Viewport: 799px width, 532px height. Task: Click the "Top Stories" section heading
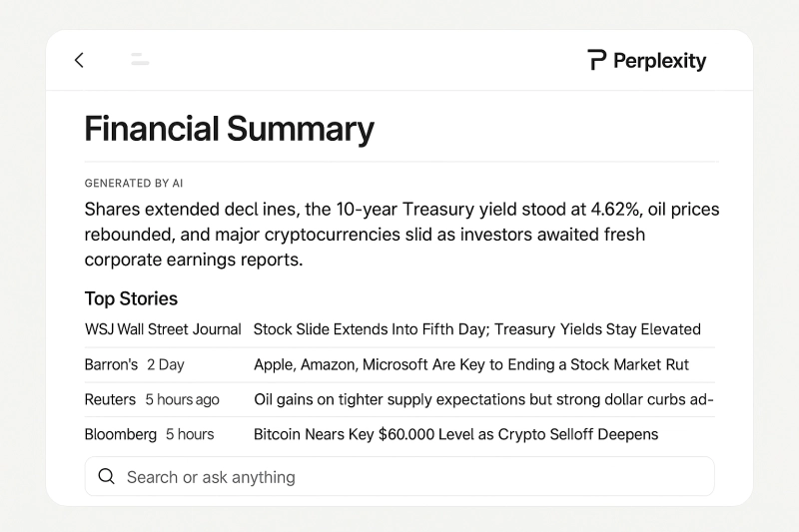131,298
